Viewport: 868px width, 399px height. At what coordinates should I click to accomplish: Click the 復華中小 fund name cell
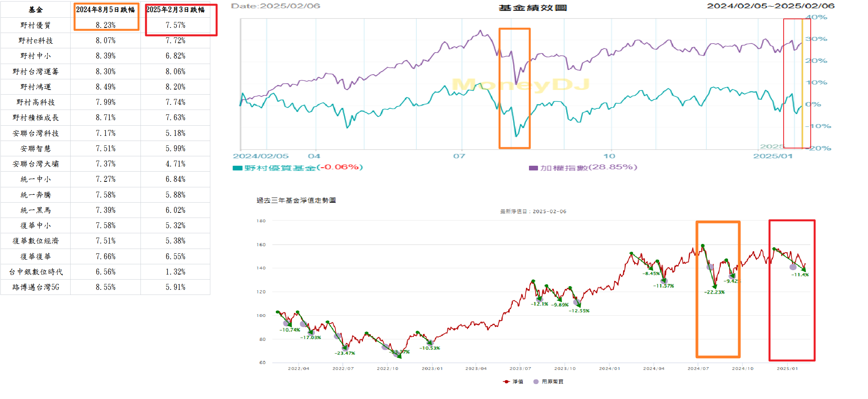[x=35, y=225]
